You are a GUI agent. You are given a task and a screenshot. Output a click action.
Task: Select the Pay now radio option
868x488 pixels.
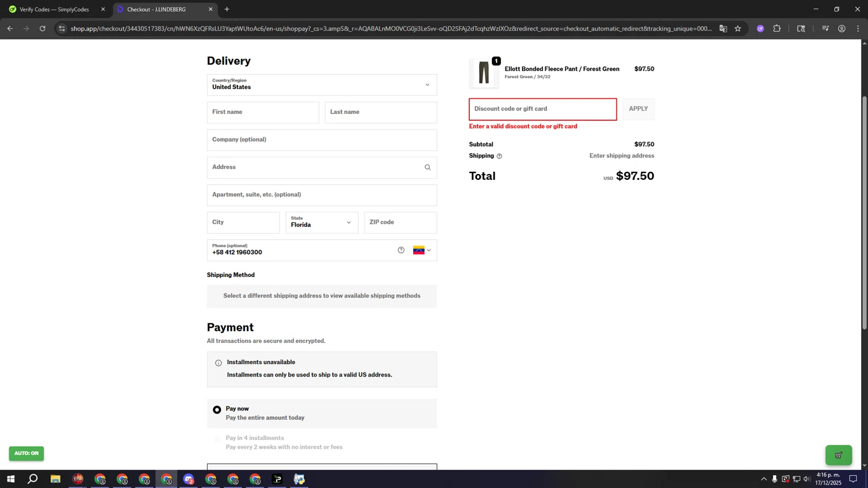point(217,410)
